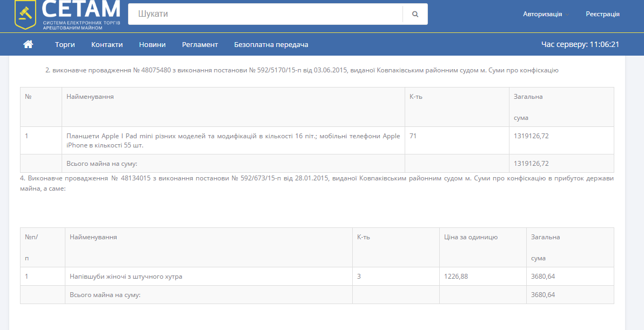Click the Реєстрація link

(602, 14)
